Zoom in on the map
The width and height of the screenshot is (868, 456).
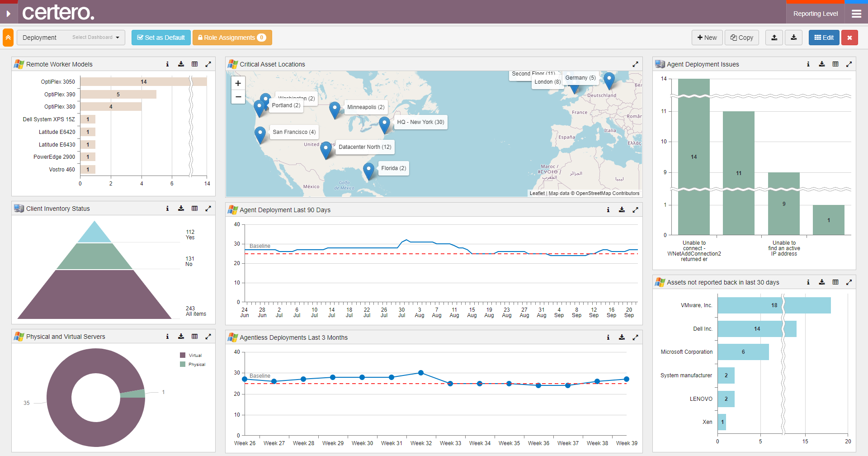tap(238, 83)
